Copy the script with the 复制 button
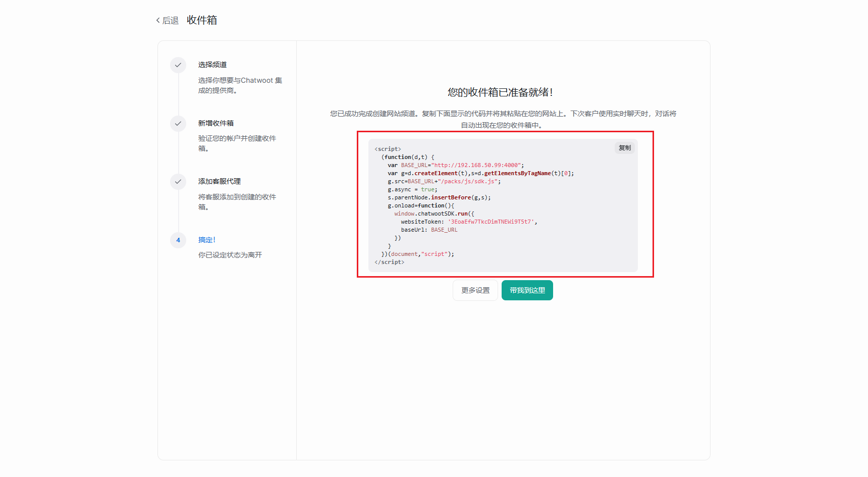The image size is (868, 477). click(x=625, y=148)
